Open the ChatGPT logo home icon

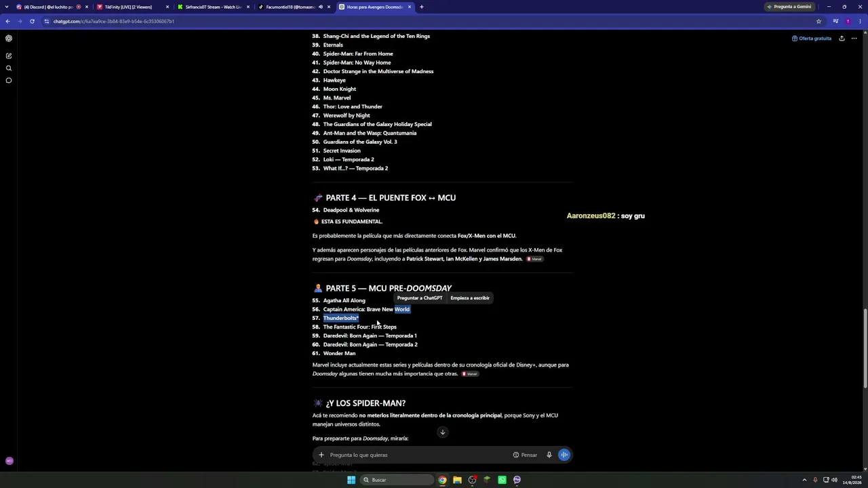click(x=9, y=39)
